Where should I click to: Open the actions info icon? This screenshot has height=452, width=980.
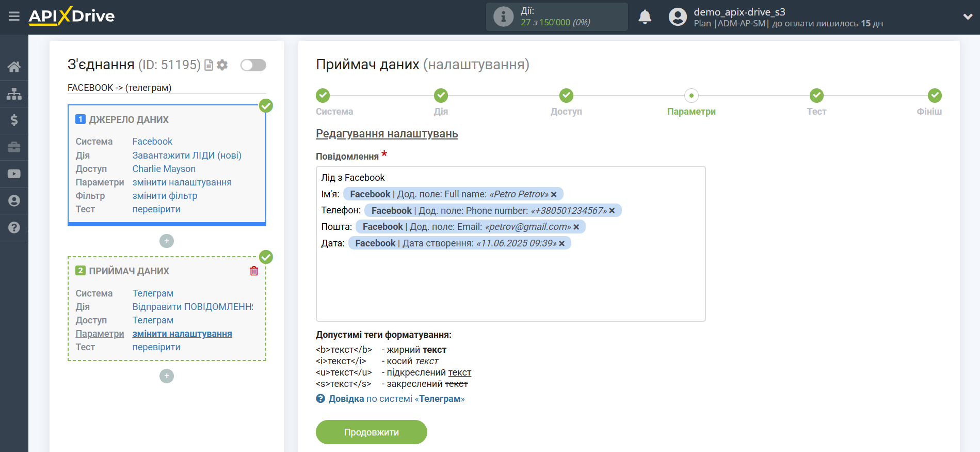(503, 17)
